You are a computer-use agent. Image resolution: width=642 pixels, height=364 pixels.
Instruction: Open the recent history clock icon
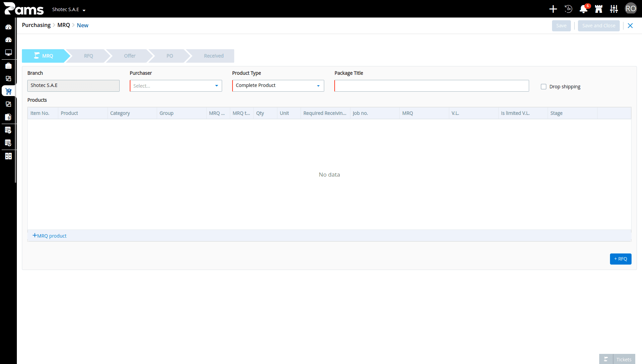click(x=569, y=9)
